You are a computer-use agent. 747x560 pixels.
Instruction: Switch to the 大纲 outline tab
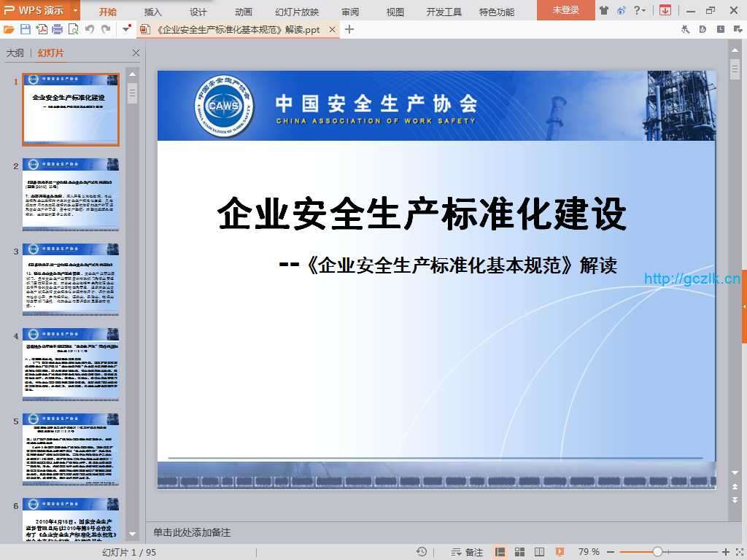point(15,53)
